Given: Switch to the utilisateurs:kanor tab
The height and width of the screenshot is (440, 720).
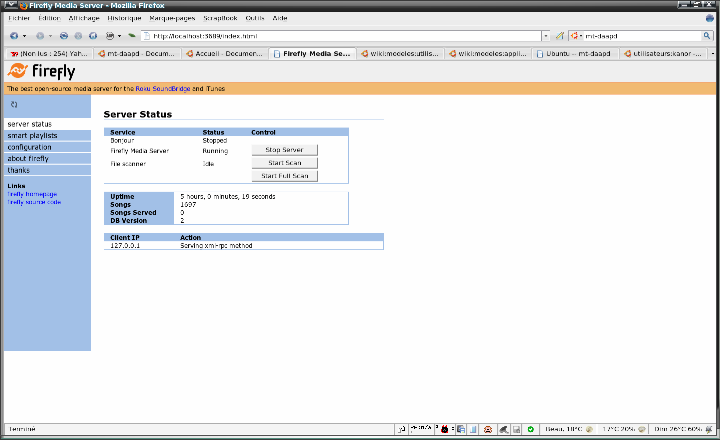Looking at the screenshot, I should [663, 54].
